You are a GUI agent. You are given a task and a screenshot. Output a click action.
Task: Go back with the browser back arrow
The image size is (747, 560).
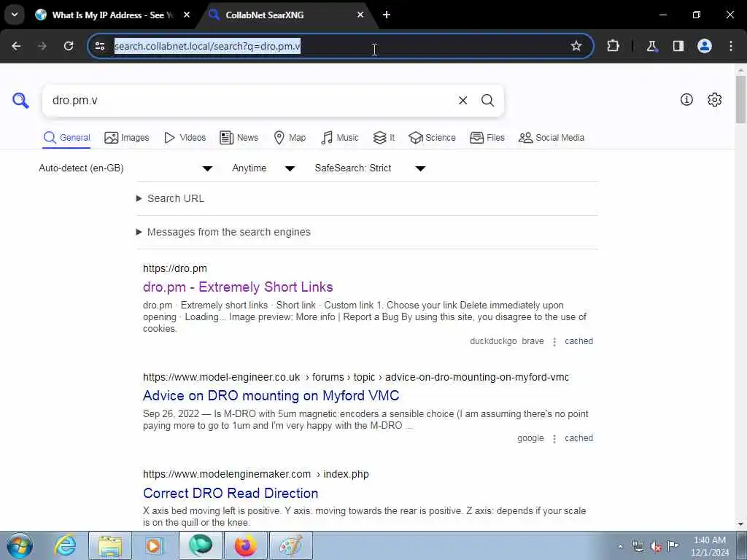pos(16,46)
